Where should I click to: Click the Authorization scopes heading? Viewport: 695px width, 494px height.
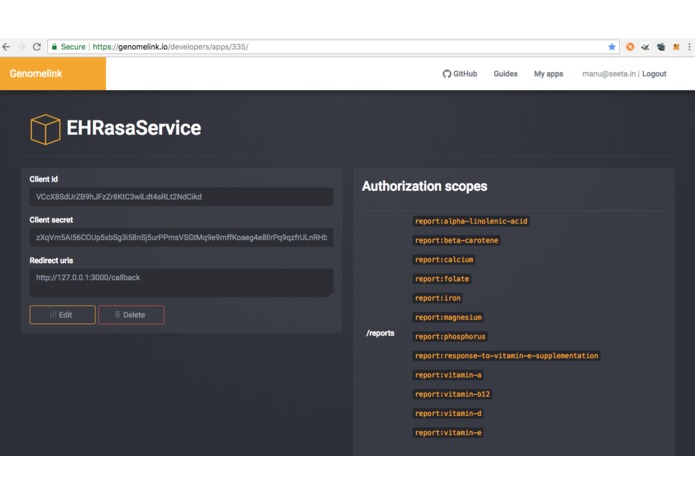pos(425,186)
